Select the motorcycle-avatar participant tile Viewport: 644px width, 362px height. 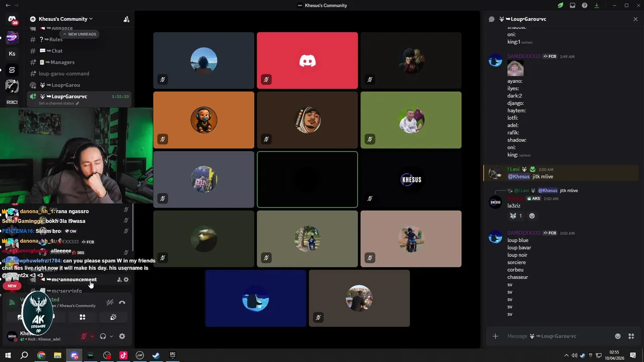[411, 239]
